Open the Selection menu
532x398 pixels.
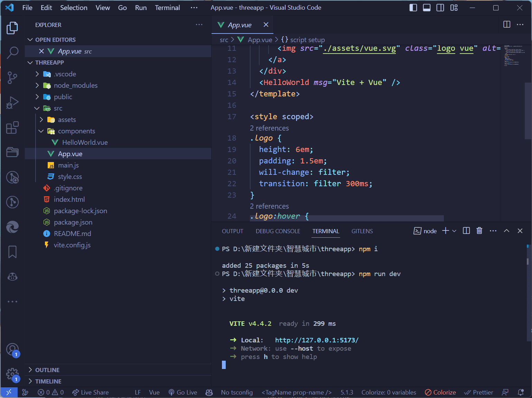74,8
